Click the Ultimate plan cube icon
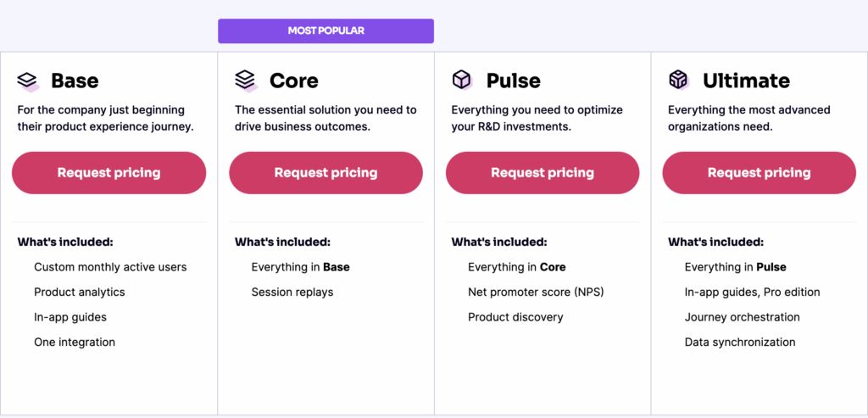Viewport: 868px width, 418px height. point(679,81)
